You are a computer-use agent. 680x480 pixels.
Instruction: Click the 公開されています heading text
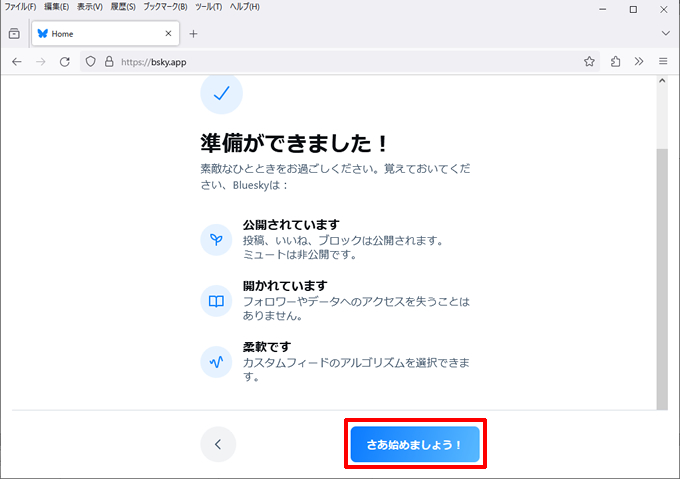pyautogui.click(x=291, y=225)
